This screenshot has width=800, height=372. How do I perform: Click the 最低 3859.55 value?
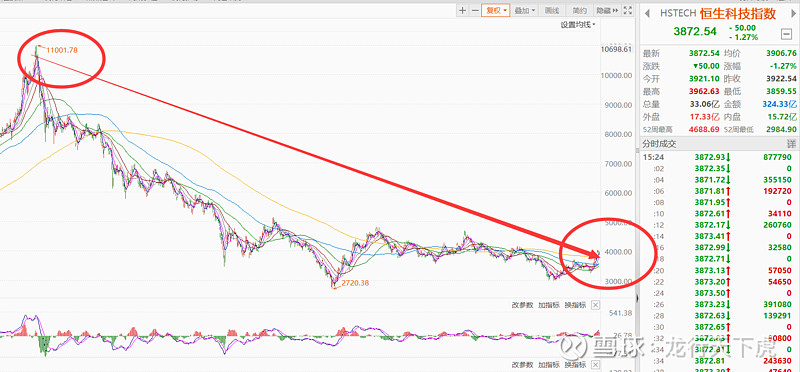pos(781,91)
